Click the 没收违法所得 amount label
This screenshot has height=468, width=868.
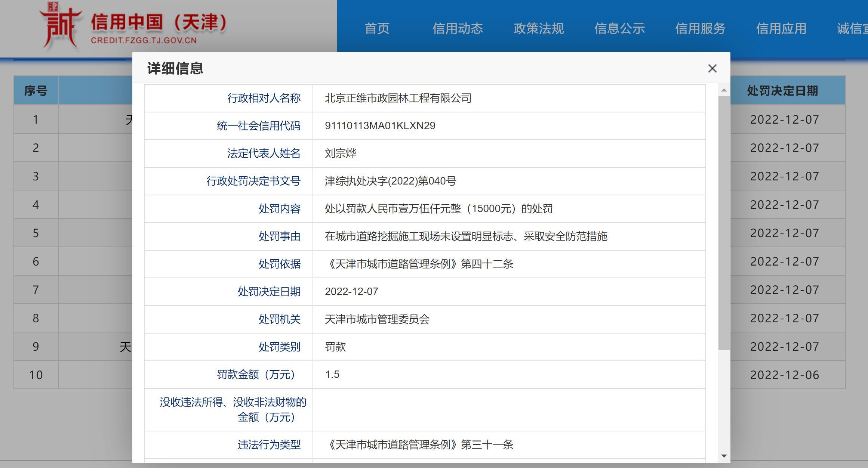coord(233,410)
